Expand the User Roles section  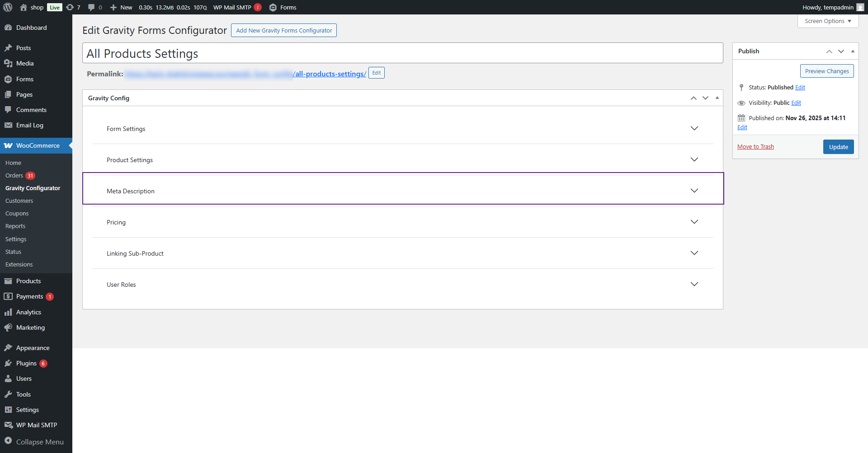point(403,285)
